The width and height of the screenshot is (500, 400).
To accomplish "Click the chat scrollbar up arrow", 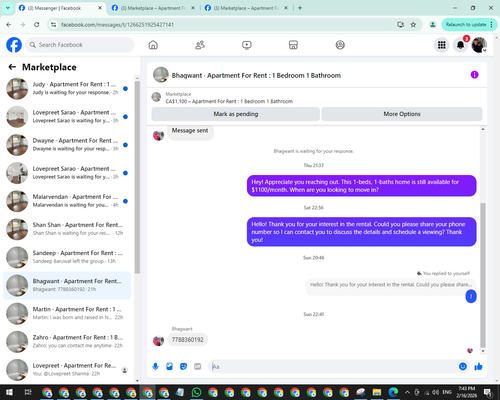I will click(483, 129).
